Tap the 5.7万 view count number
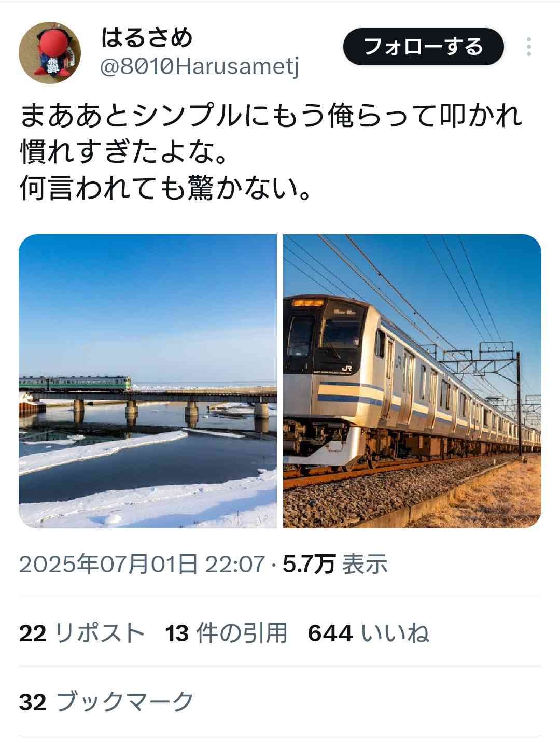The height and width of the screenshot is (747, 560). [309, 564]
